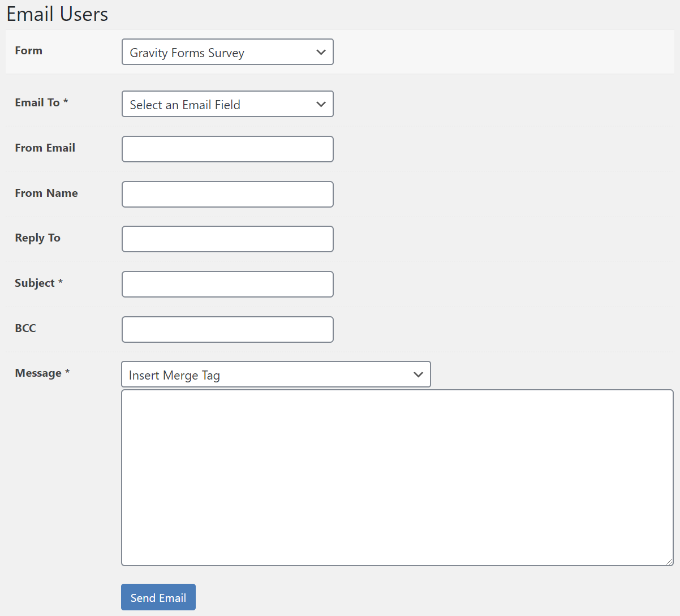The width and height of the screenshot is (680, 616).
Task: Click the Message field label
Action: 42,373
